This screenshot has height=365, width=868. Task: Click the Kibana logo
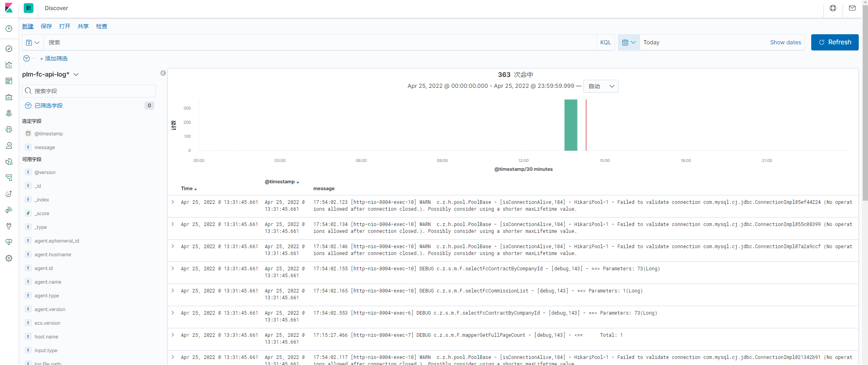coord(9,8)
